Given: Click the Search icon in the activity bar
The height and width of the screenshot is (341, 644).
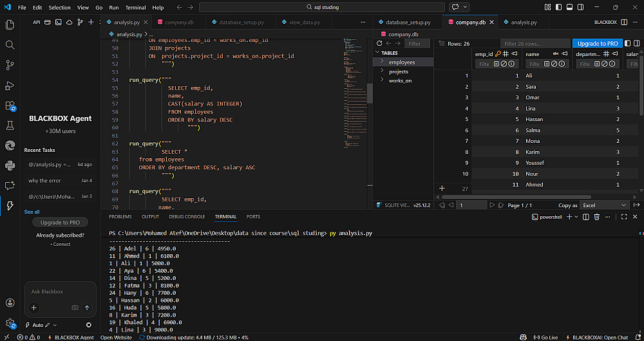Looking at the screenshot, I should [x=10, y=45].
